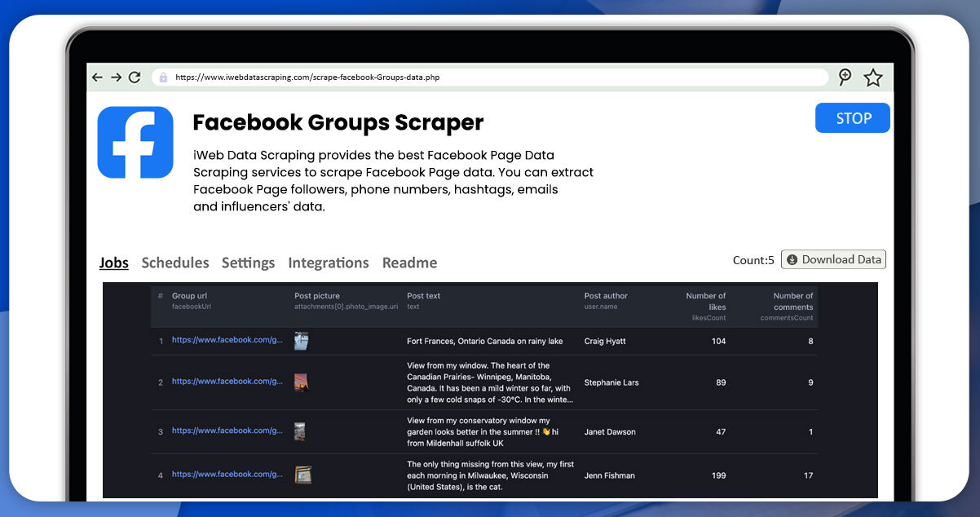Click post picture thumbnail for Craig Hyatt
The height and width of the screenshot is (517, 980).
click(302, 341)
